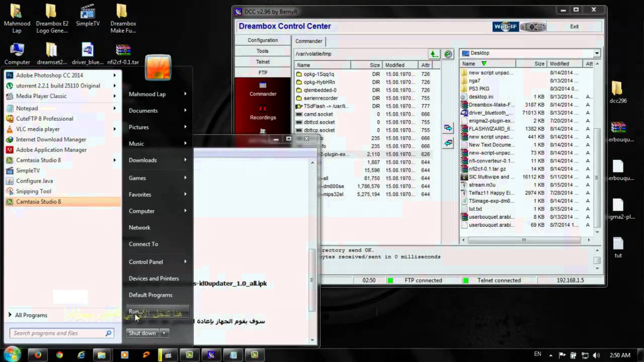Open the Desktop drive dropdown in DCC
This screenshot has height=362, width=644.
(597, 53)
